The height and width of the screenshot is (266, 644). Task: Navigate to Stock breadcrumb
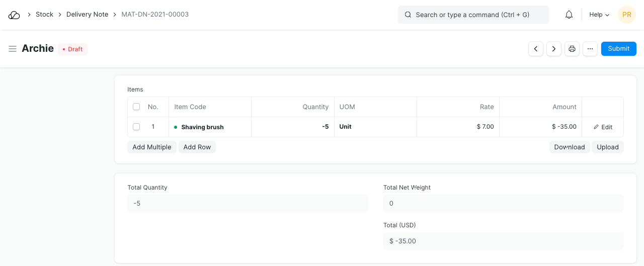pos(44,15)
